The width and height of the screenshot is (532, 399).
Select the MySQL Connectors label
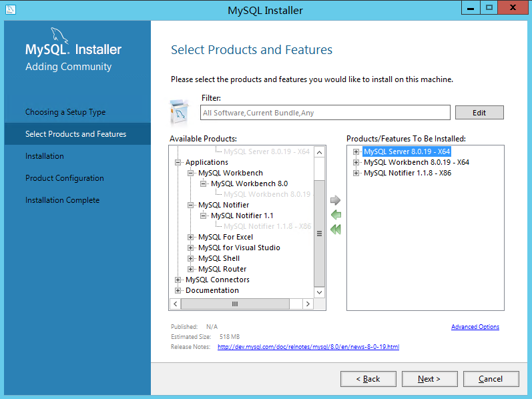(x=218, y=280)
